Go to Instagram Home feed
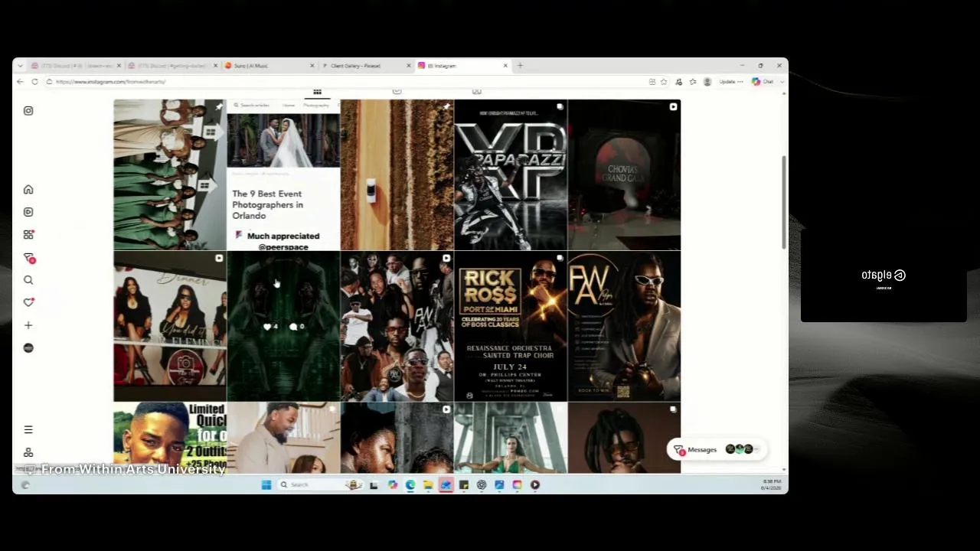 point(28,190)
